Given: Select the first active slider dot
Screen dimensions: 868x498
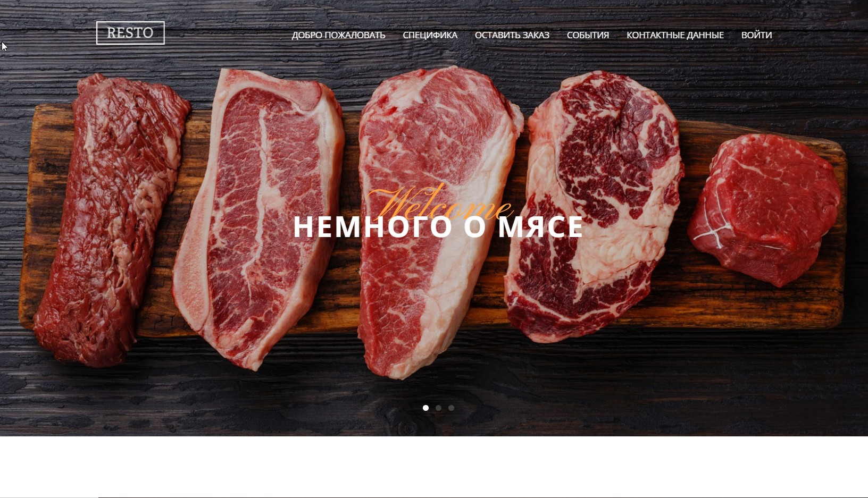Looking at the screenshot, I should (425, 408).
